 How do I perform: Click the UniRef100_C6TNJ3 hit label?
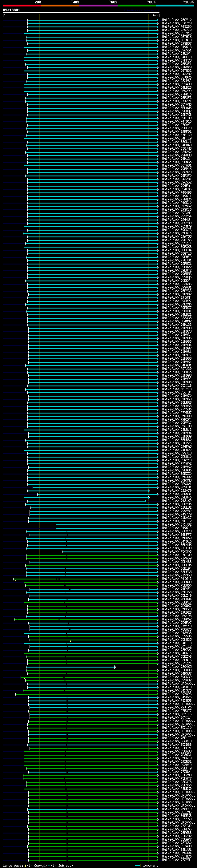point(177,40)
